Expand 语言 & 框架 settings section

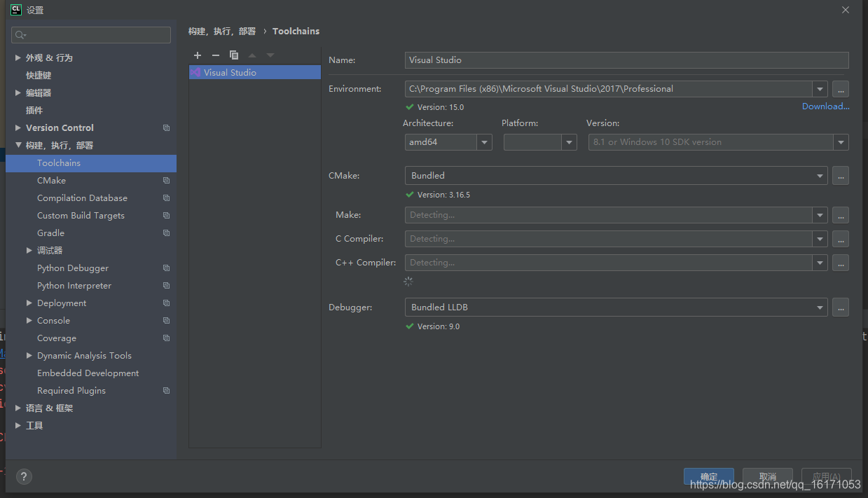click(18, 408)
